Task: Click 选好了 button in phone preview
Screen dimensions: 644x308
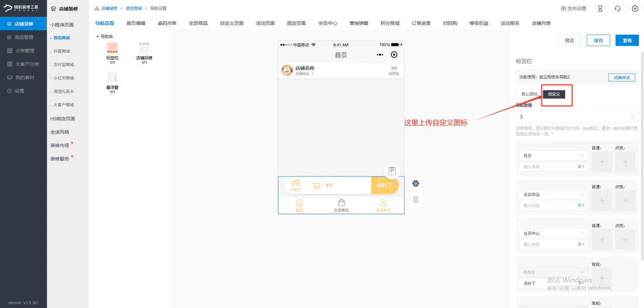Action: (x=385, y=185)
